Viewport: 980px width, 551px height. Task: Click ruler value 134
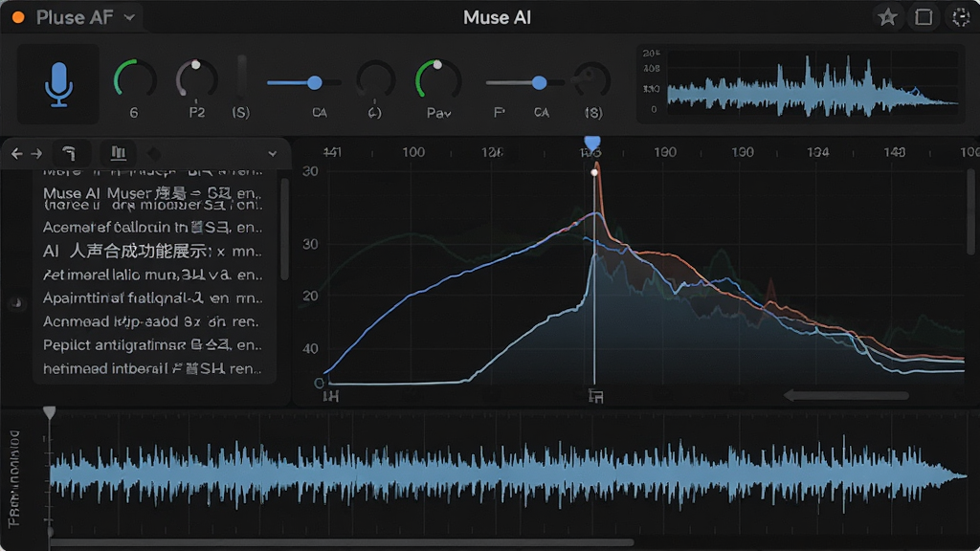pos(817,152)
